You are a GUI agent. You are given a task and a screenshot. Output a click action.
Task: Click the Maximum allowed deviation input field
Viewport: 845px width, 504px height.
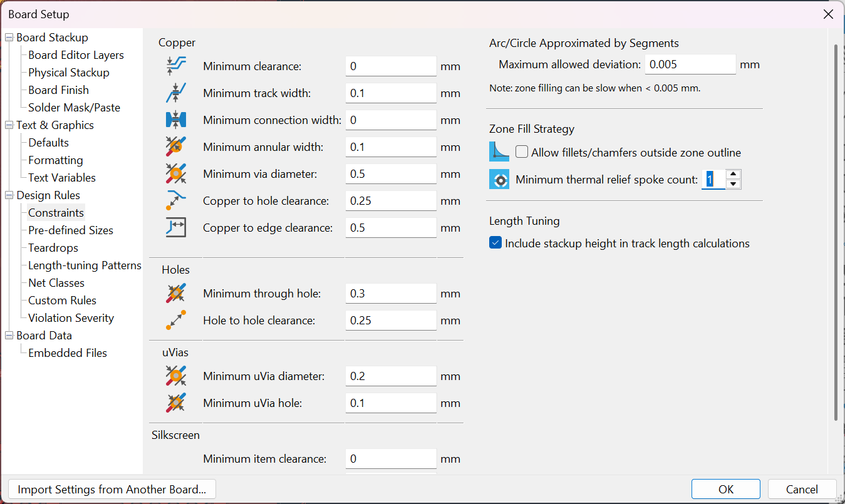tap(690, 64)
